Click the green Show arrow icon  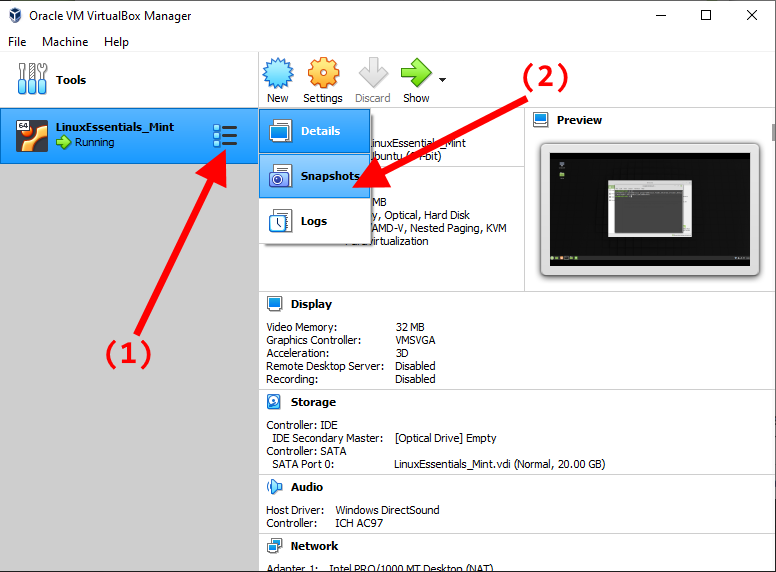[x=416, y=73]
